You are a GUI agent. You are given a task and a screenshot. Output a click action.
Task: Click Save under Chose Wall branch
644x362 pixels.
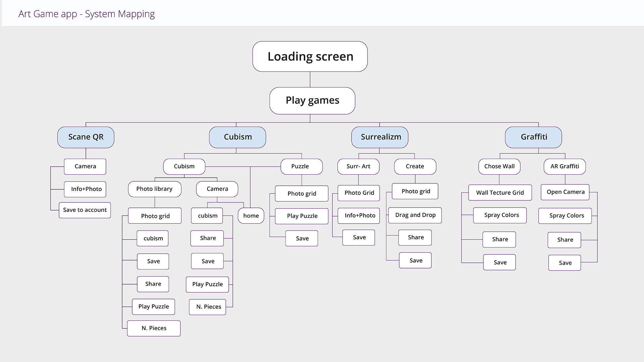pos(499,262)
